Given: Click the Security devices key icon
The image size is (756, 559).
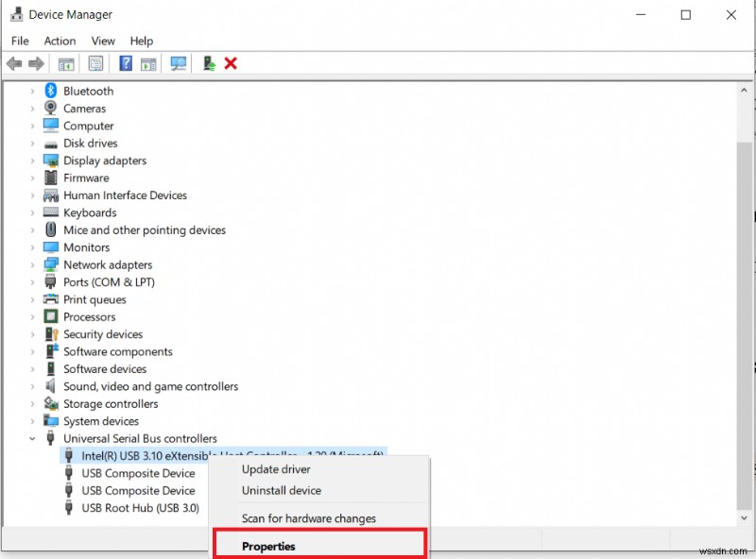Looking at the screenshot, I should click(x=52, y=334).
